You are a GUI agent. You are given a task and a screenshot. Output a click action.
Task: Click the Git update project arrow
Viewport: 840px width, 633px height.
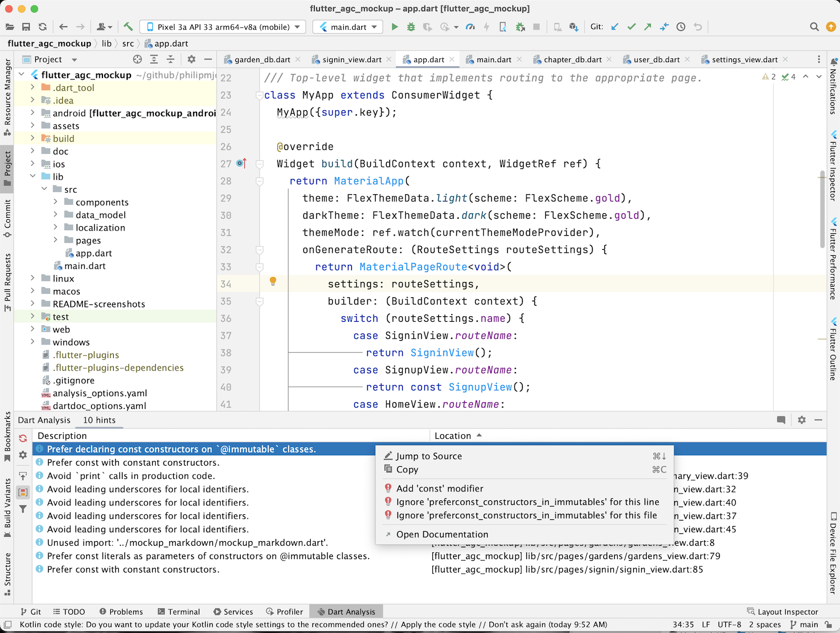click(x=615, y=27)
